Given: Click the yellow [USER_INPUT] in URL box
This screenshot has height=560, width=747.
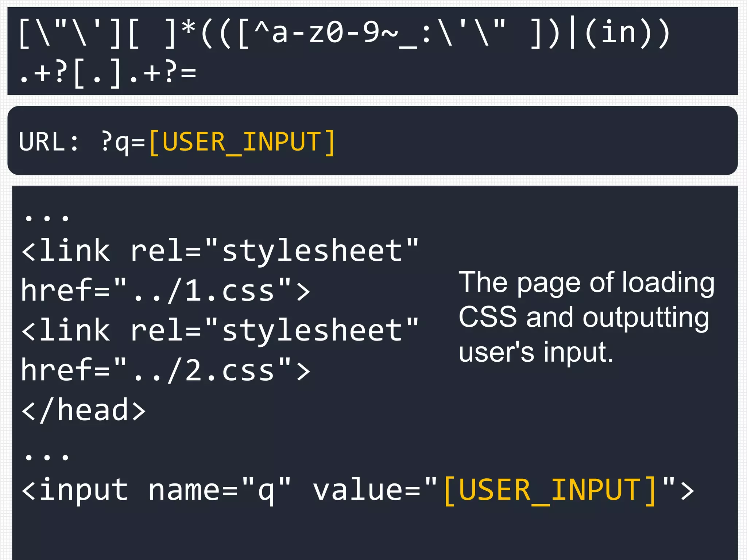Looking at the screenshot, I should [x=242, y=142].
